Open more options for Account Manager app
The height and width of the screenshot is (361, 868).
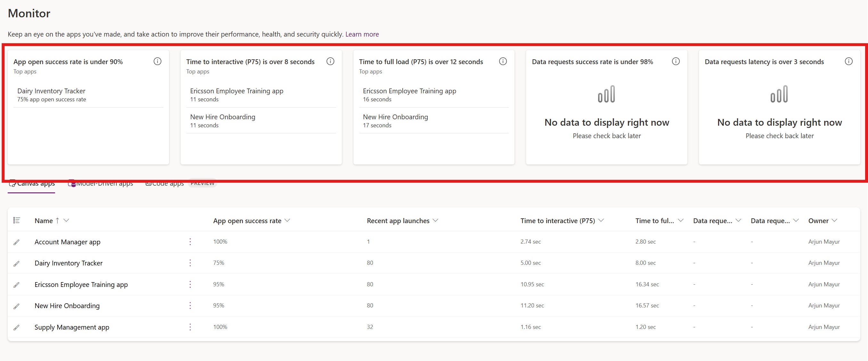[x=190, y=241]
